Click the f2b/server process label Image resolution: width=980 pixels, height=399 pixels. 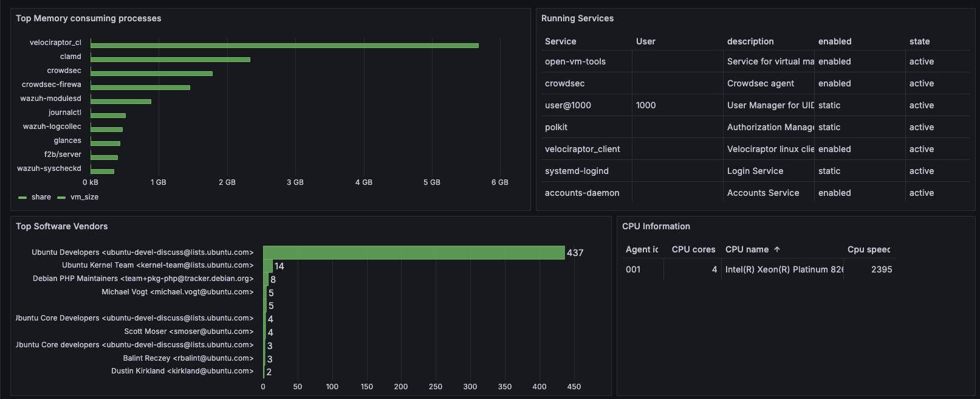click(x=63, y=154)
